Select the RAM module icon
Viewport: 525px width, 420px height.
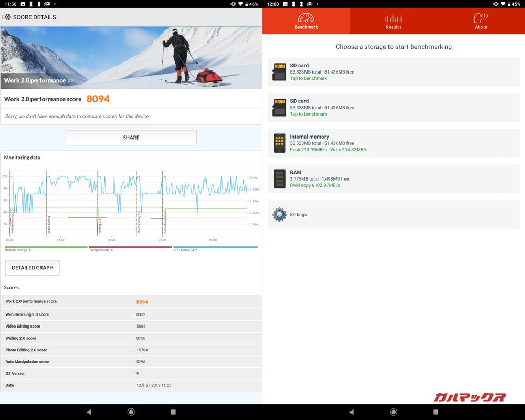tap(279, 179)
